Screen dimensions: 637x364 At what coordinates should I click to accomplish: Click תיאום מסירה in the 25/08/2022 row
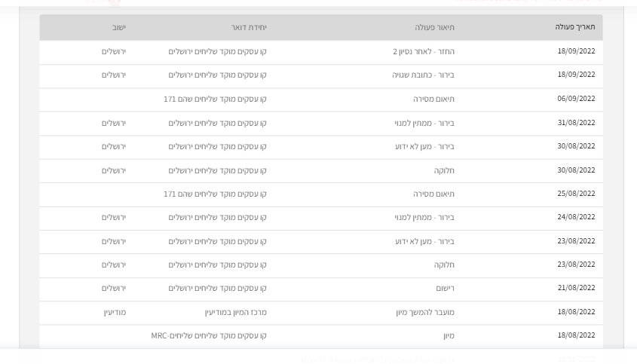(433, 194)
